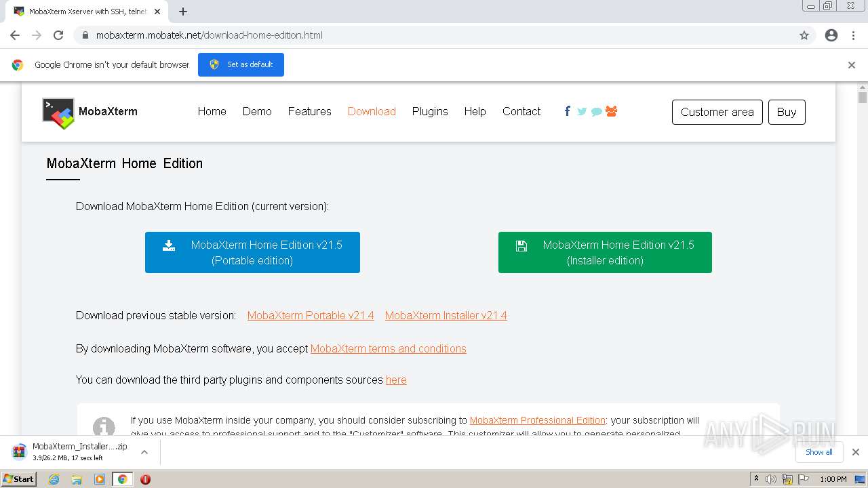Click the green chat bubble icon
Screen dimensions: 868x488
[x=597, y=112]
